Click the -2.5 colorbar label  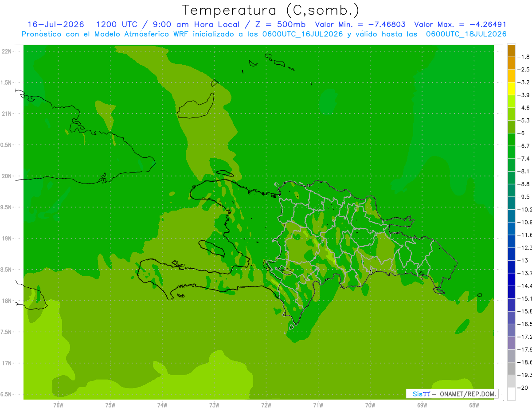pos(524,70)
